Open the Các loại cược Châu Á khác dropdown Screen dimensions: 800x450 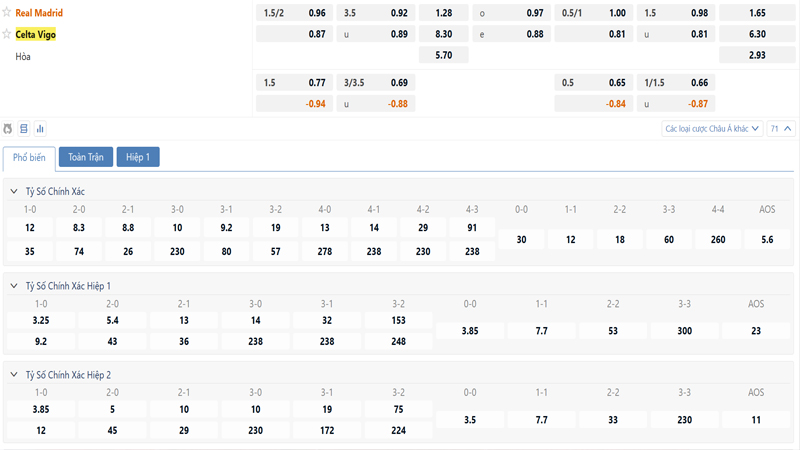coord(712,128)
